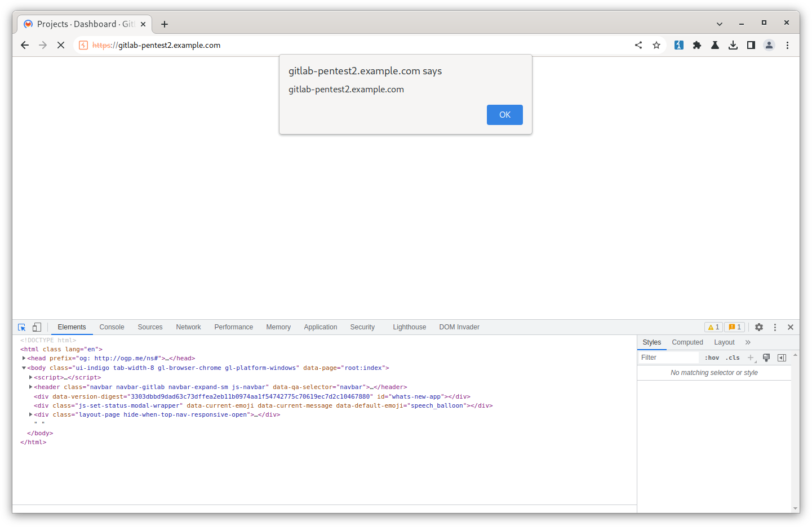This screenshot has height=527, width=812.
Task: Select the html lang="en" element line
Action: (x=61, y=349)
